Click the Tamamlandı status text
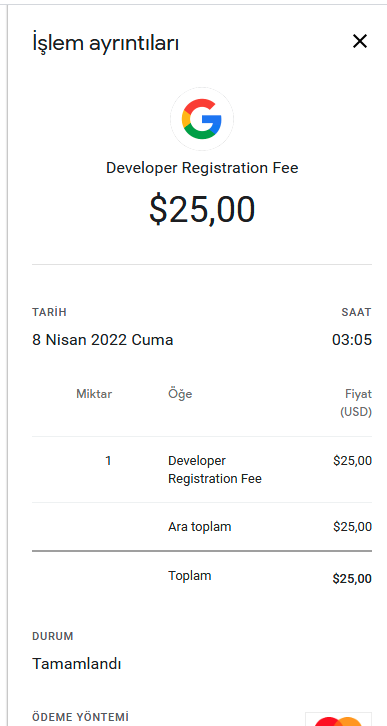The width and height of the screenshot is (387, 726). (77, 664)
